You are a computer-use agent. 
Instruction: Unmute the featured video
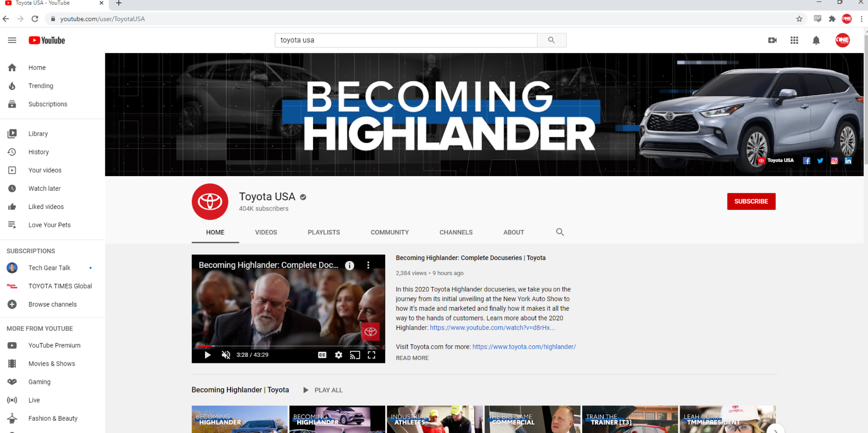point(226,355)
